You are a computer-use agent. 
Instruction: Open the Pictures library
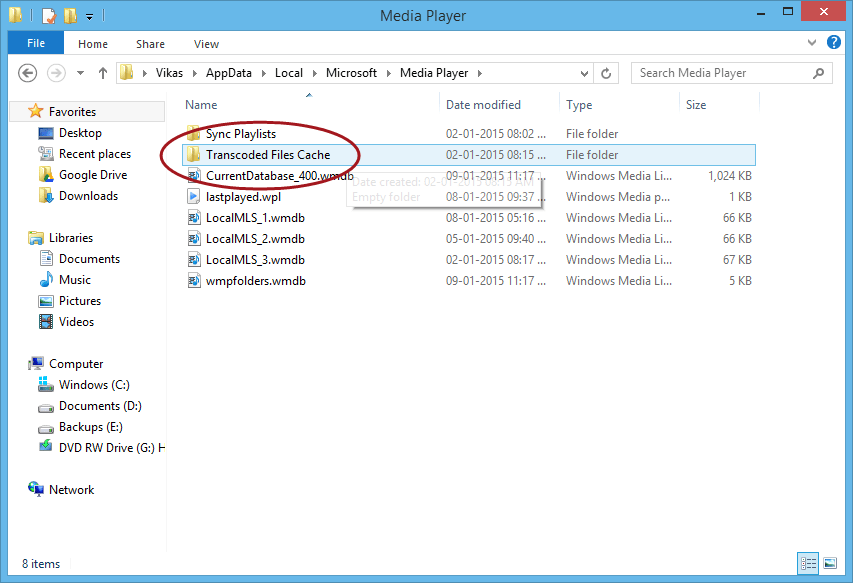80,301
